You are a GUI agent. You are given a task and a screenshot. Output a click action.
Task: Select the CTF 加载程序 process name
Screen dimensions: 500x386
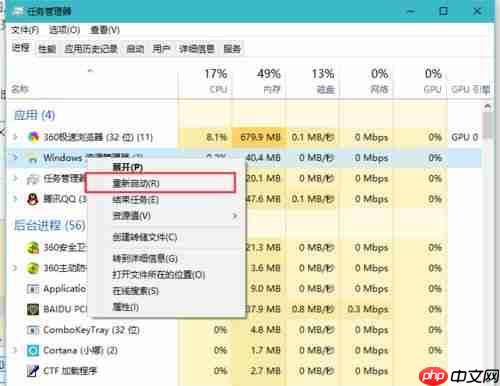tap(70, 371)
